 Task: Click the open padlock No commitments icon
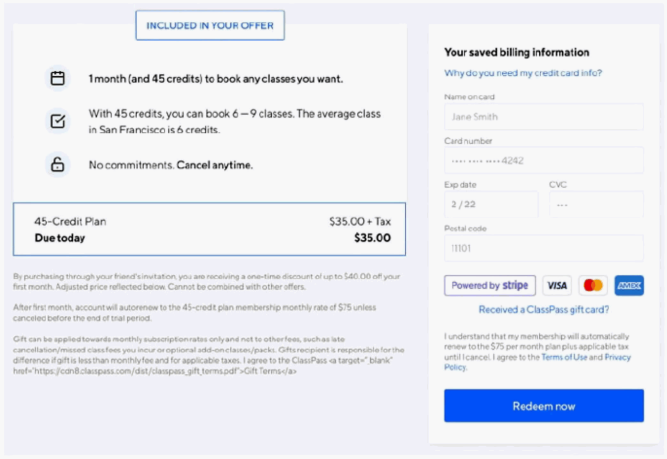[x=57, y=164]
